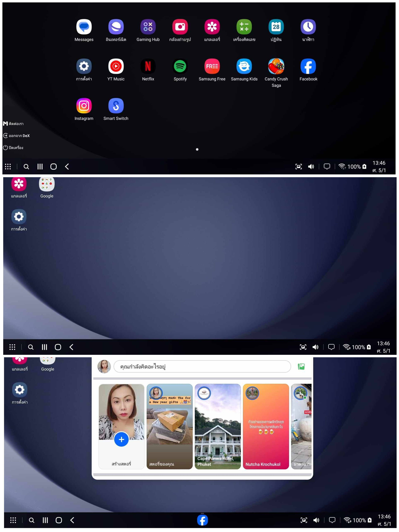The height and width of the screenshot is (532, 399).
Task: Click home button in taskbar under app drawer
Action: [53, 166]
